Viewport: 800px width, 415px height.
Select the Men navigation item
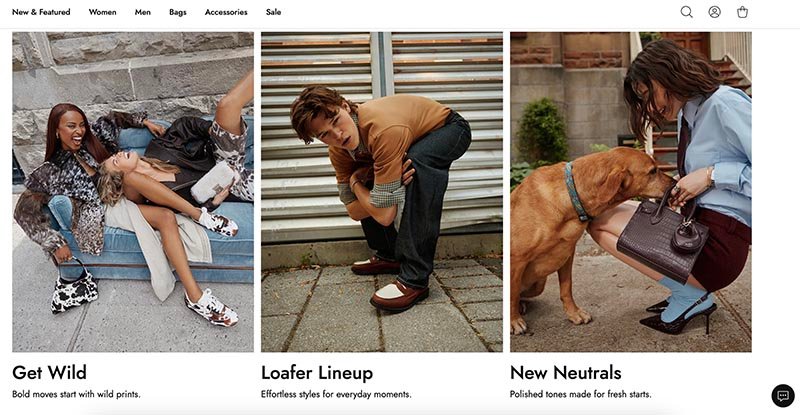[x=143, y=12]
